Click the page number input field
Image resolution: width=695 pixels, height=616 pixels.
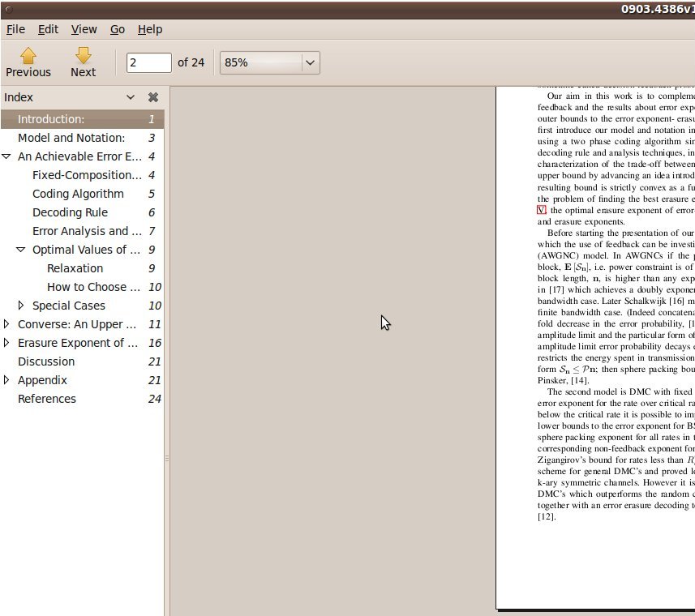(x=148, y=62)
